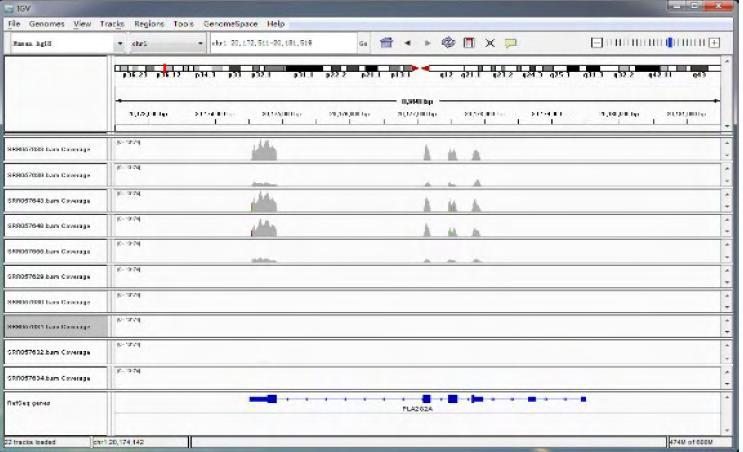
Task: Click the resize tracks to fit window icon
Action: (x=489, y=43)
